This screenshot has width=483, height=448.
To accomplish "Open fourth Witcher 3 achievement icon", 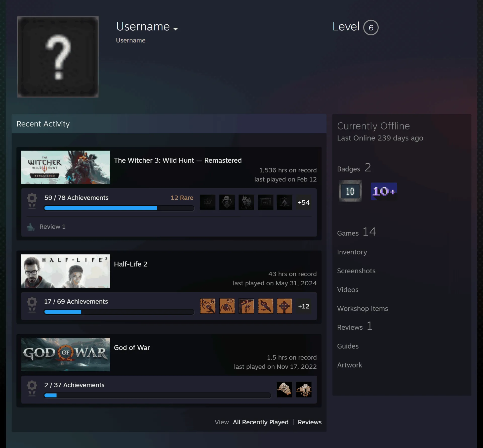I will coord(265,202).
